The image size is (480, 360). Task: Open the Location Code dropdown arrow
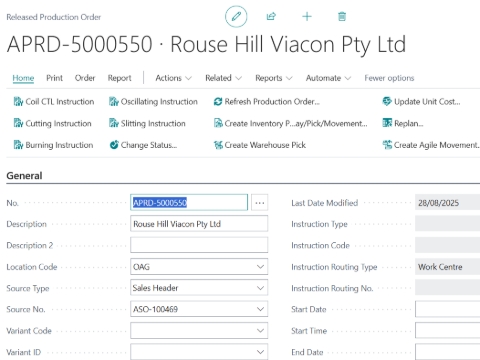coord(260,267)
